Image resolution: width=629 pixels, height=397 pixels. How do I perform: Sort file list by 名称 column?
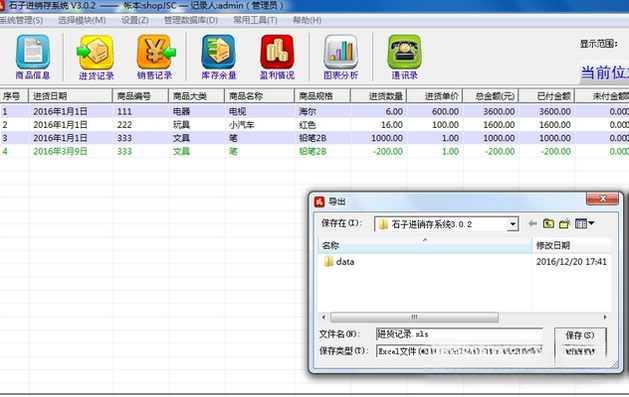[x=425, y=245]
